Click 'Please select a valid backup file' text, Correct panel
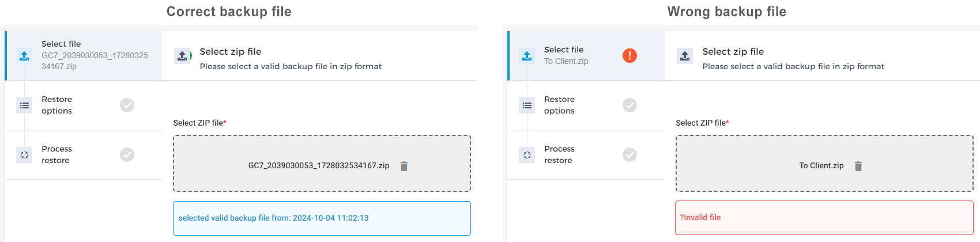Image resolution: width=980 pixels, height=242 pixels. pyautogui.click(x=291, y=66)
